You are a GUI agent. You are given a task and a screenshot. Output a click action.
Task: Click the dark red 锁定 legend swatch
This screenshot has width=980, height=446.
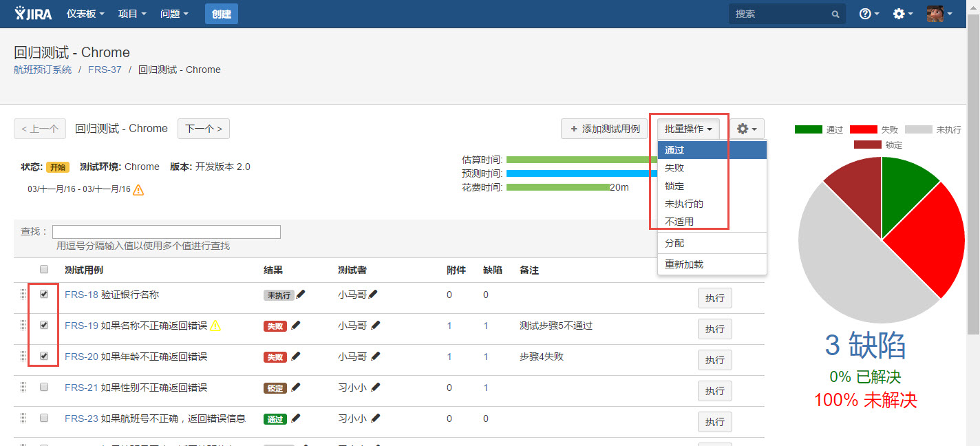tap(868, 145)
